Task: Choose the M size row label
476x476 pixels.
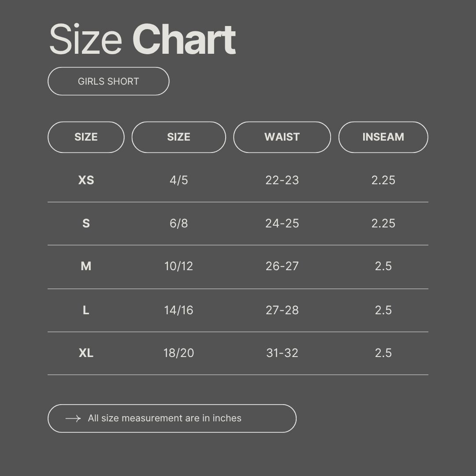Action: pyautogui.click(x=86, y=266)
